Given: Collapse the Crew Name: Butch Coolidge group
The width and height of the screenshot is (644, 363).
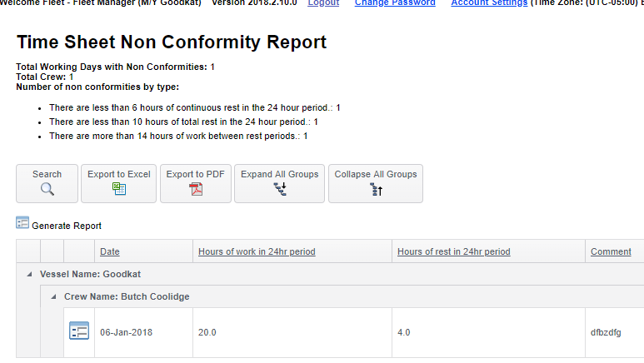Looking at the screenshot, I should click(x=53, y=296).
